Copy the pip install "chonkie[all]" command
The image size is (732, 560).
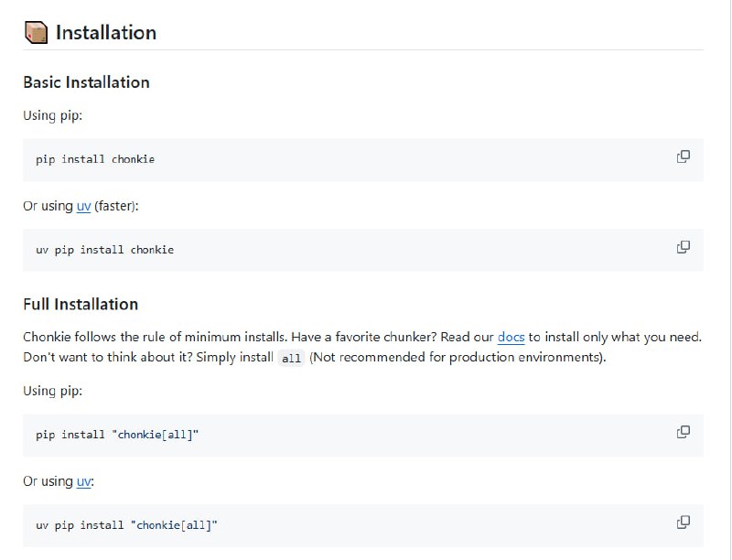683,432
